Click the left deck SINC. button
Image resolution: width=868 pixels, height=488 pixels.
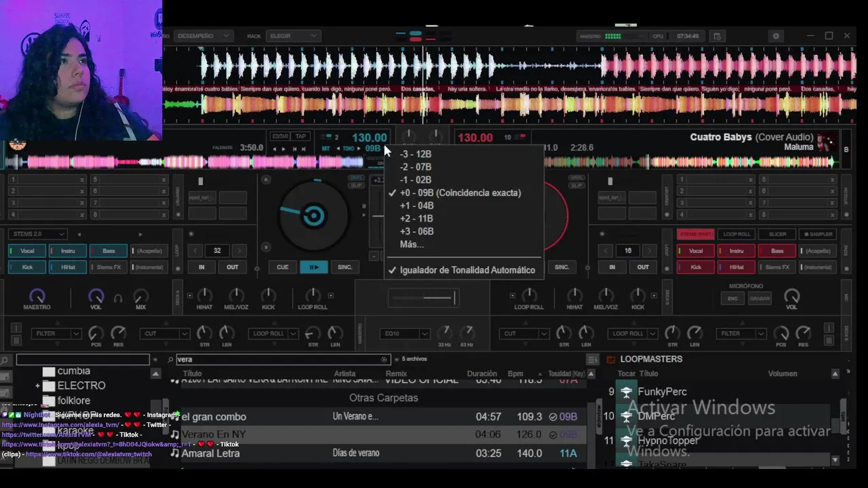pyautogui.click(x=345, y=267)
